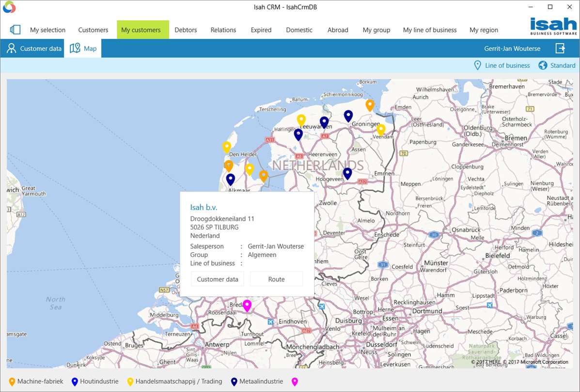
Task: Select the orange pin below Den Helder
Action: [229, 166]
